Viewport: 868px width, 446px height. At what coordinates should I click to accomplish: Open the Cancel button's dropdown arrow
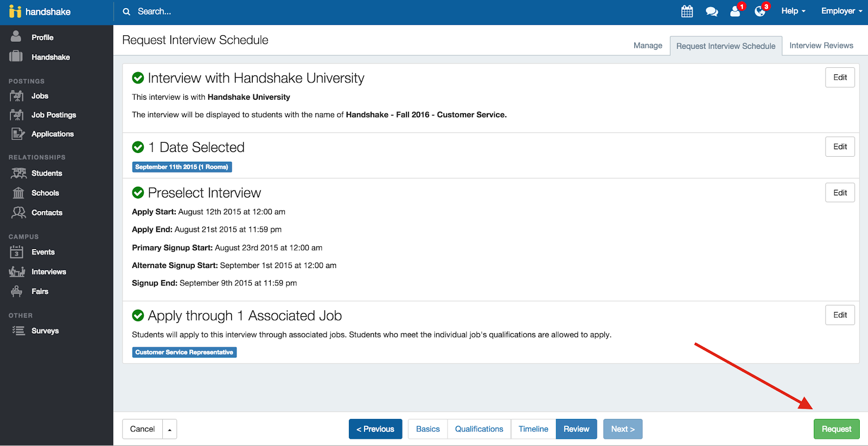(170, 429)
